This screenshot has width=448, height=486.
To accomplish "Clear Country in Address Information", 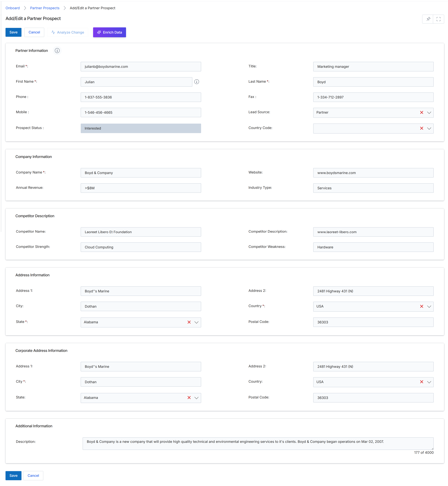I will click(422, 306).
